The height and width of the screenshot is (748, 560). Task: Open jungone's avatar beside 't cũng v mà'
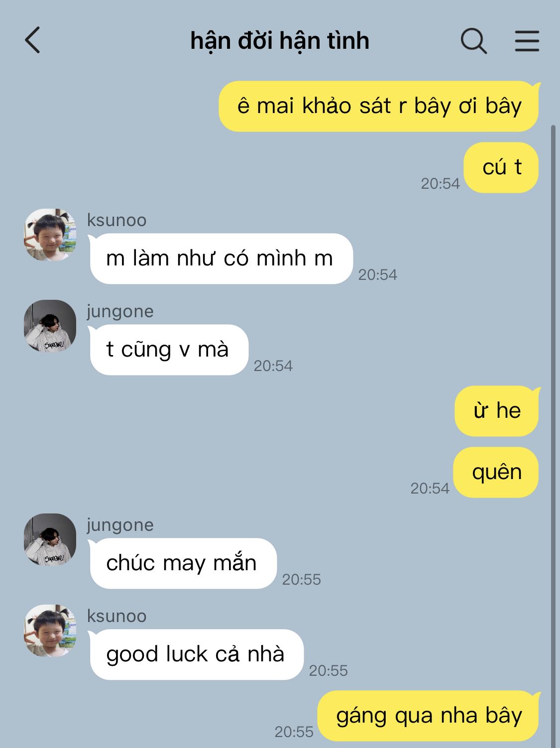(x=50, y=326)
